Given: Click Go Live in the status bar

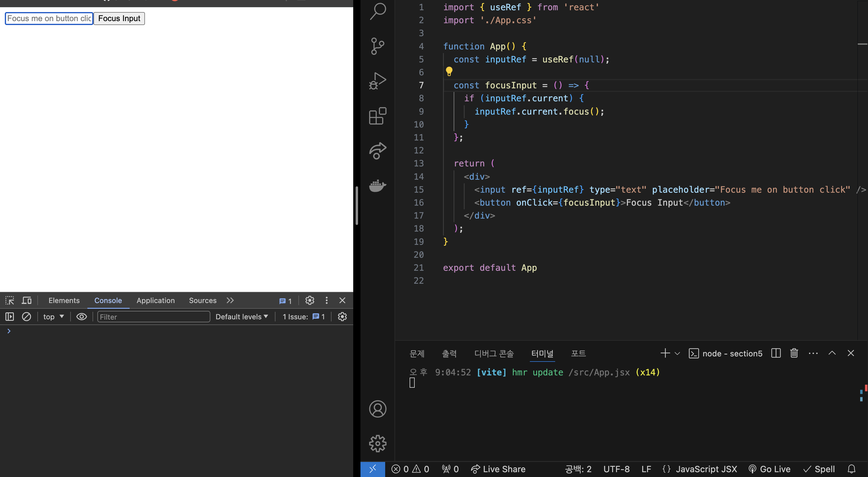Looking at the screenshot, I should 770,469.
